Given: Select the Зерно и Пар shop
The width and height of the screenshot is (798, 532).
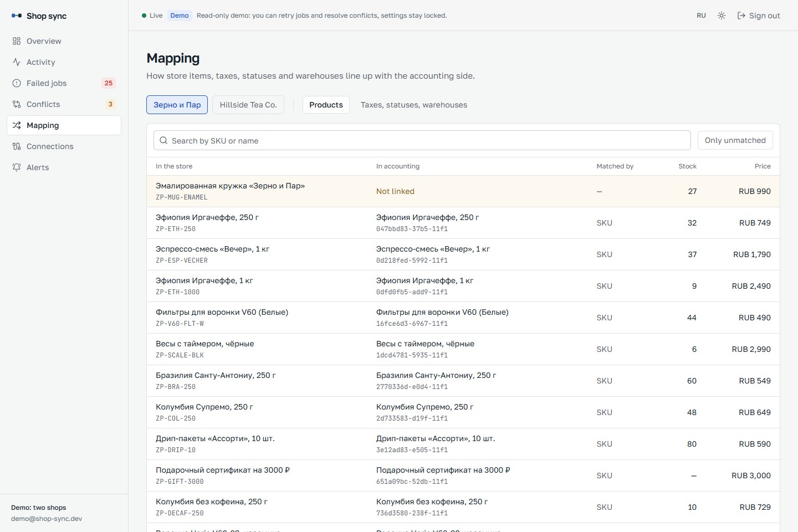Looking at the screenshot, I should [177, 105].
